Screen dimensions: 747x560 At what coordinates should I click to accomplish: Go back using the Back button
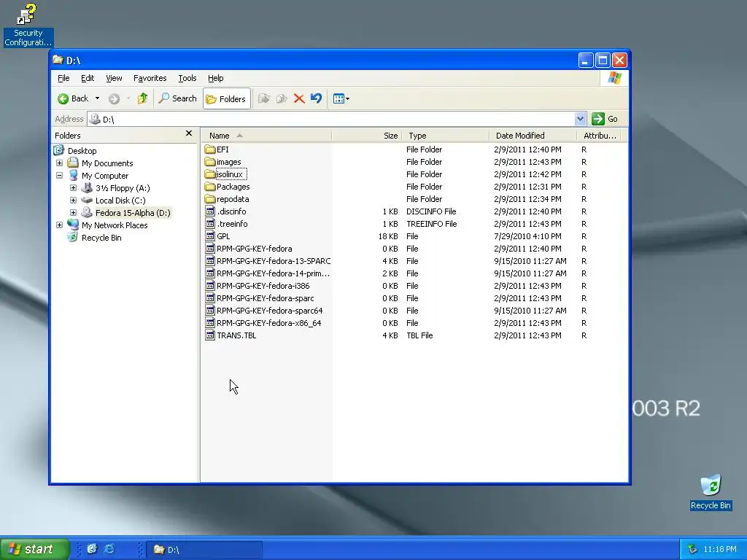[73, 98]
